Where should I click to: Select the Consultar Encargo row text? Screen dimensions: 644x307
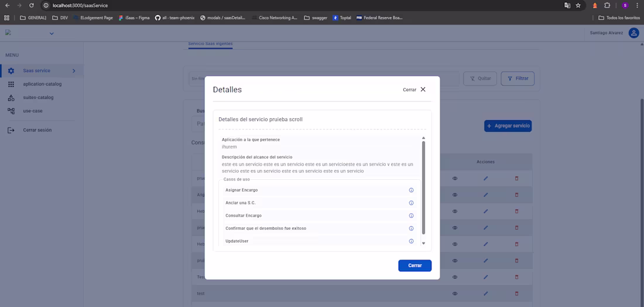244,216
